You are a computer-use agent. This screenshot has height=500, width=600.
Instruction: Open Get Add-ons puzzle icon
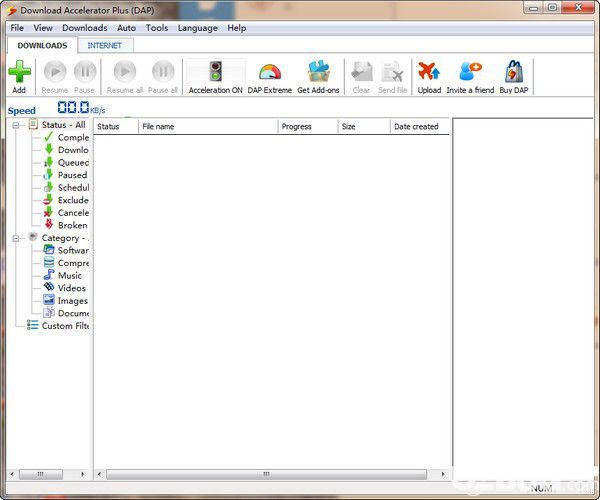318,72
